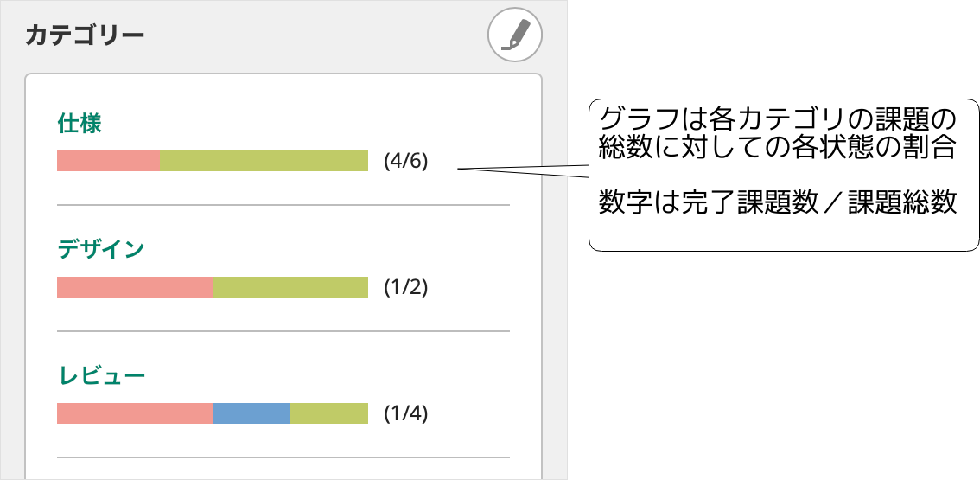
Task: Click the red segment of デザイン bar
Action: [134, 287]
